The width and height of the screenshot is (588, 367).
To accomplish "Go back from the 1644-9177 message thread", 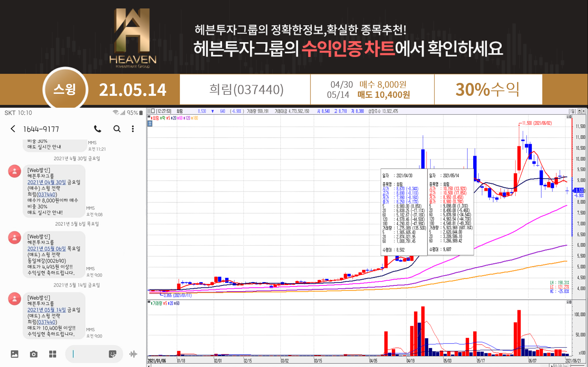I will click(13, 129).
